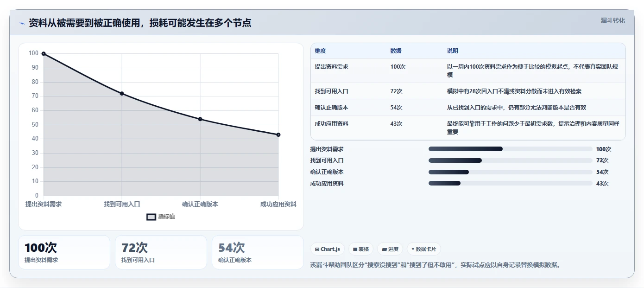Click the 确认正确版本 label on chart x-axis

click(x=200, y=204)
